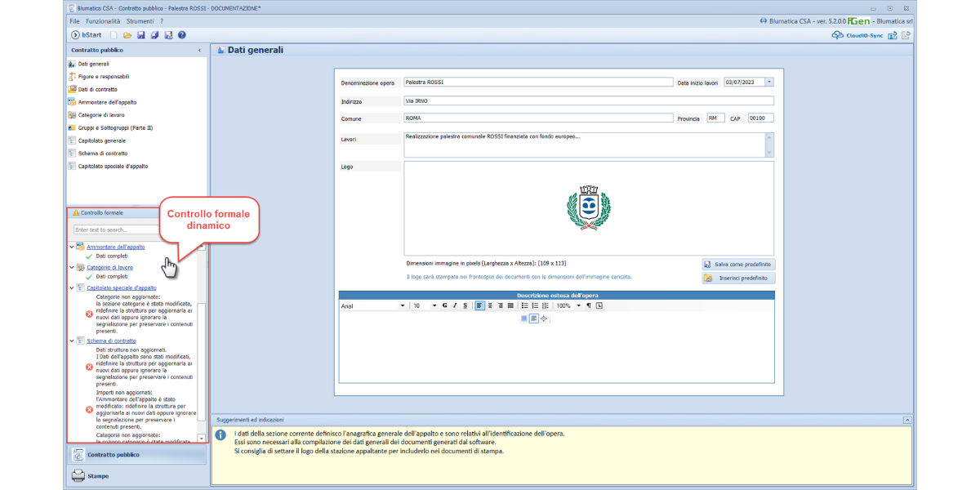Image resolution: width=980 pixels, height=490 pixels.
Task: Open the Strumenti menu
Action: [x=140, y=20]
